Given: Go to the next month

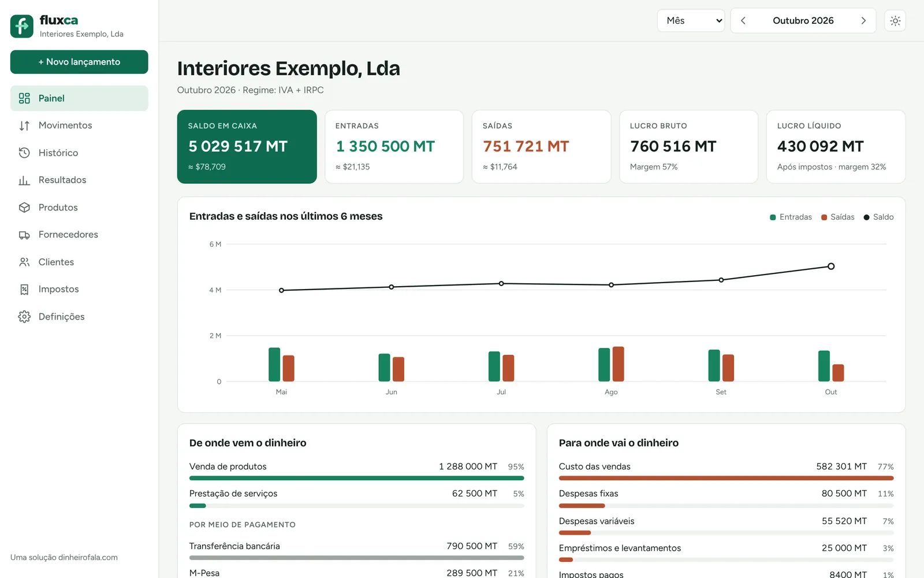Looking at the screenshot, I should 863,21.
